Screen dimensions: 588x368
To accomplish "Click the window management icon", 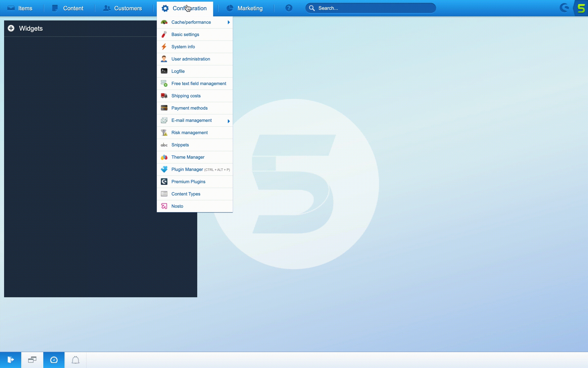I will (32, 360).
